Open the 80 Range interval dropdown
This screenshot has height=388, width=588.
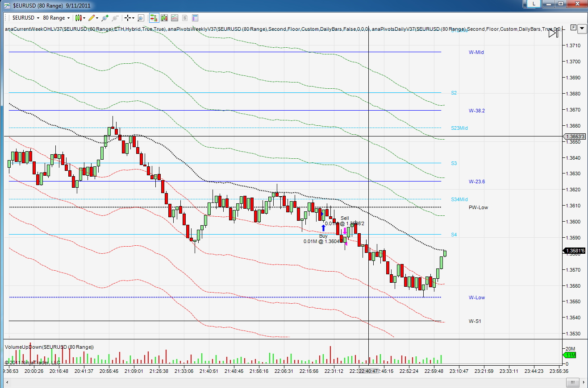pos(56,18)
